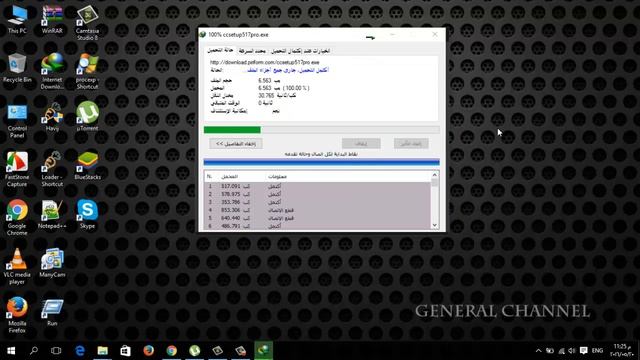Open Run shortcut on desktop
Screen dimensions: 640x360
pyautogui.click(x=52, y=312)
